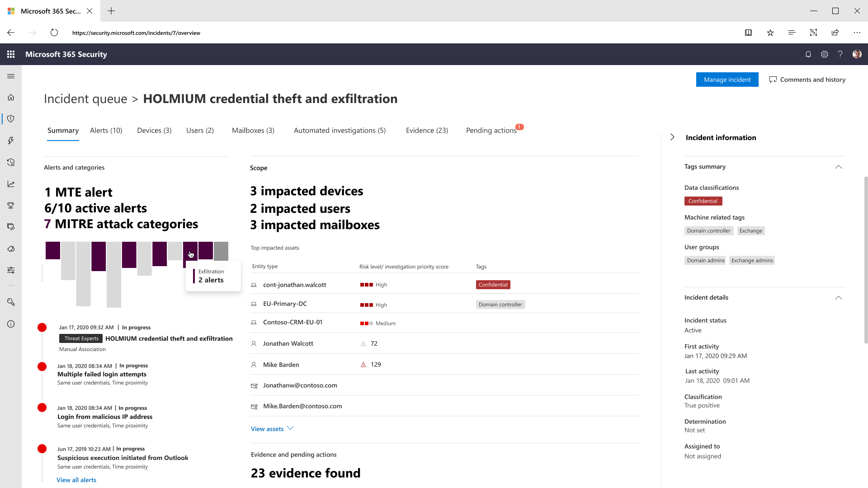Open the Pending actions tab
The width and height of the screenshot is (868, 488).
491,130
